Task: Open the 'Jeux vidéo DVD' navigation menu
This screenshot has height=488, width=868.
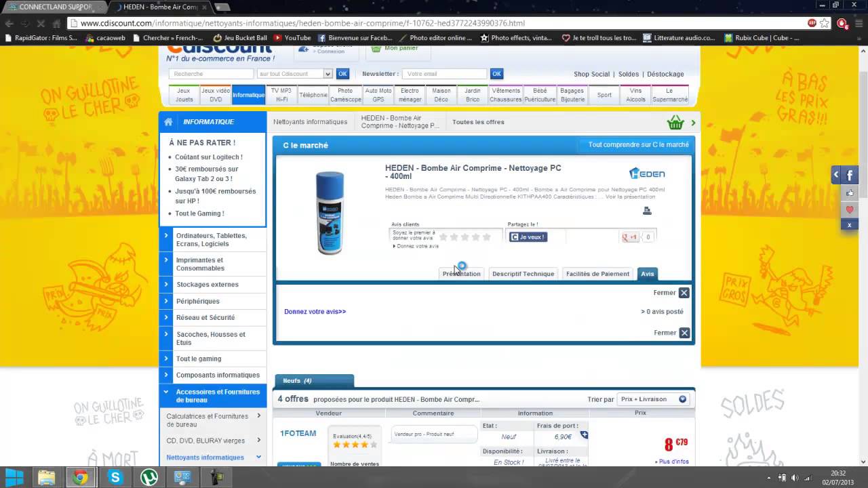Action: [216, 95]
